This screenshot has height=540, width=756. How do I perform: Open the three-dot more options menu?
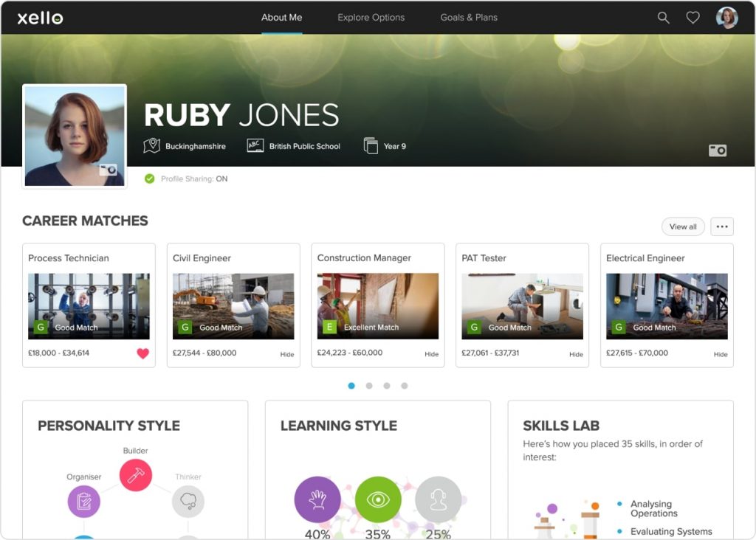(x=721, y=226)
